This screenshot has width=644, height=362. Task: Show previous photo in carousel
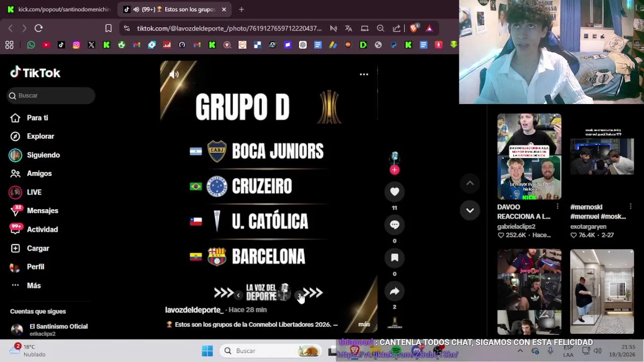point(238,296)
